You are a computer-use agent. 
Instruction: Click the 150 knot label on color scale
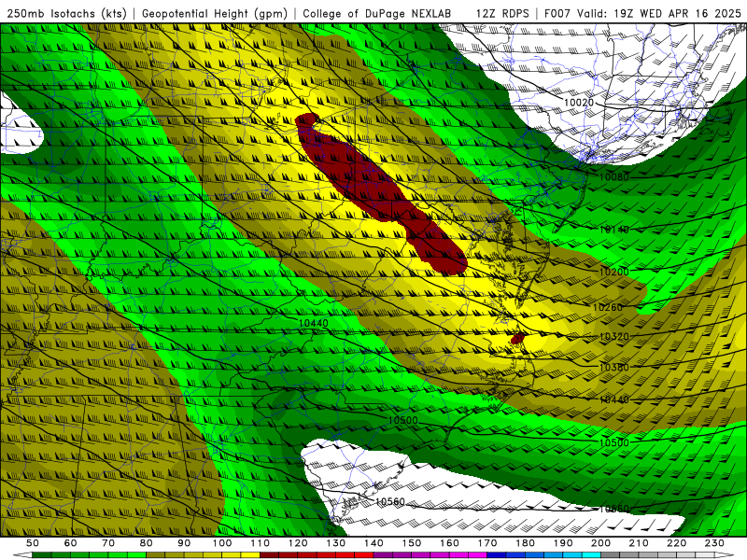click(x=412, y=543)
